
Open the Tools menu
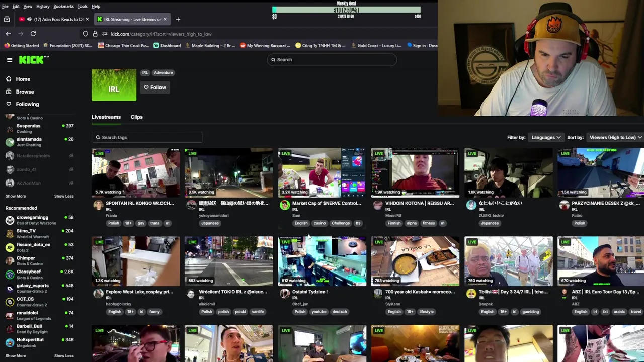pyautogui.click(x=83, y=6)
